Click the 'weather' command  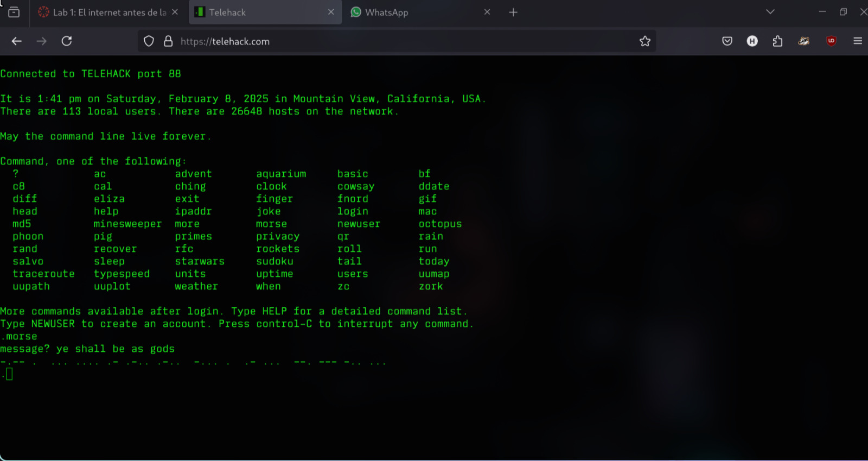click(x=196, y=286)
